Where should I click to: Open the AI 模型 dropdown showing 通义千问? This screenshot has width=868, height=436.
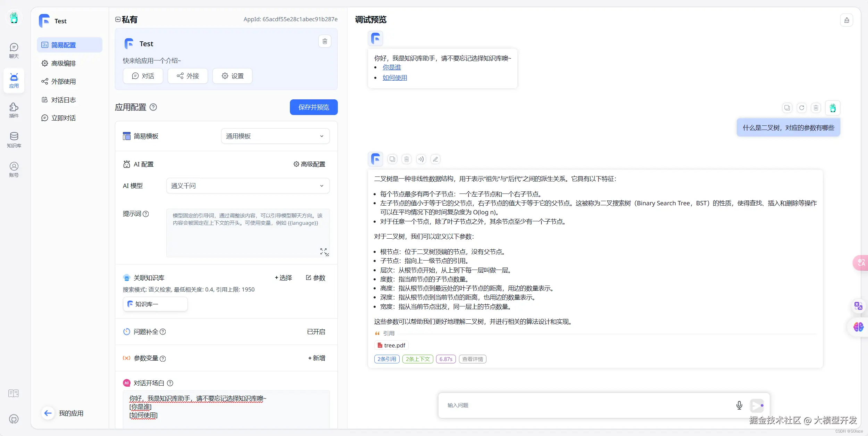click(x=248, y=186)
